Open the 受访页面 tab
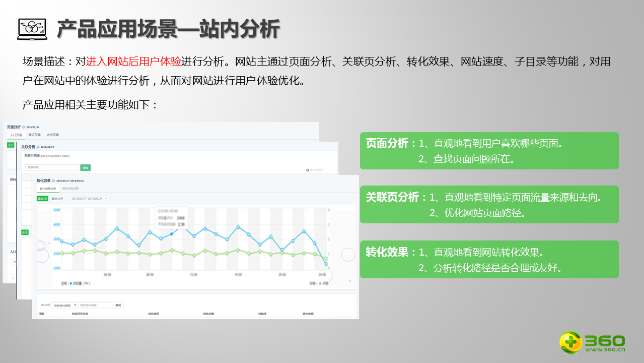 tap(34, 135)
